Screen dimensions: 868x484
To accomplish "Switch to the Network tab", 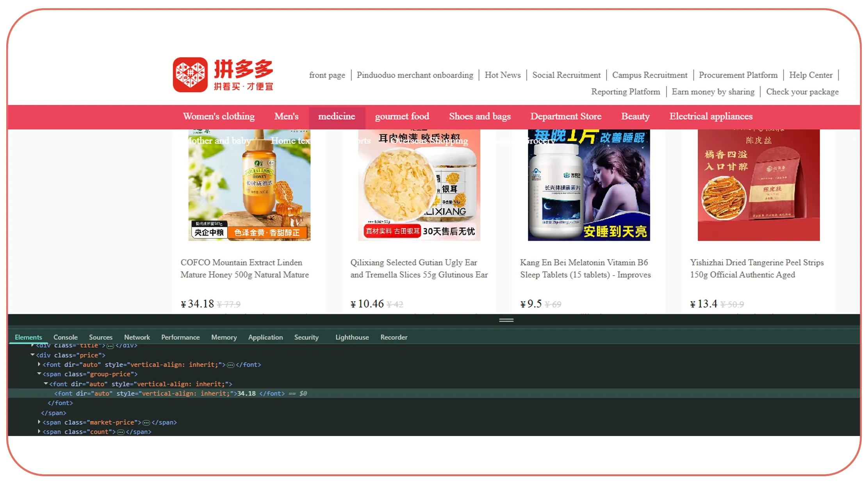I will tap(137, 337).
